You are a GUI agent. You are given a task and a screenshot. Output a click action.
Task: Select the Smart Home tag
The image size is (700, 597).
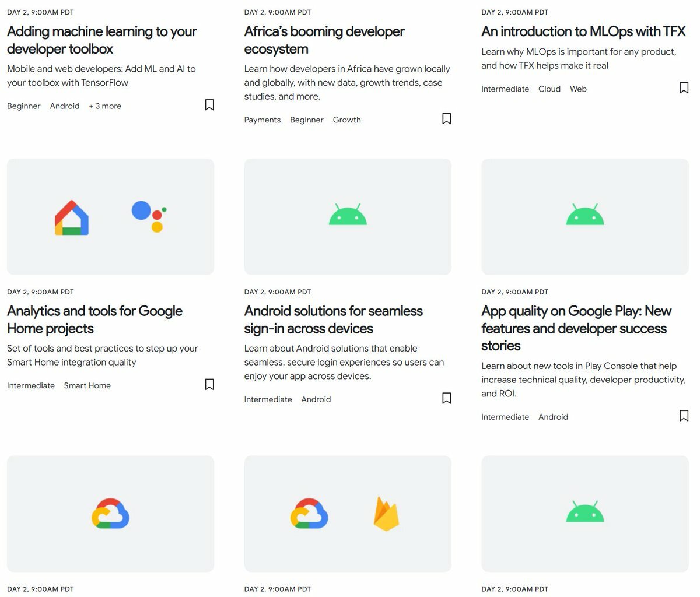[87, 386]
